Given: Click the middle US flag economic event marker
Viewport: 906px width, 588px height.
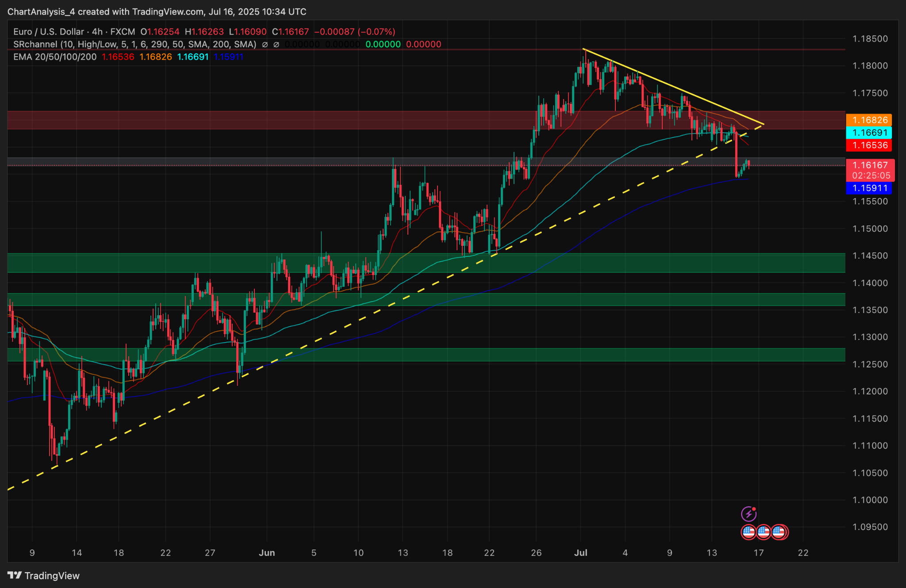Looking at the screenshot, I should pos(764,532).
